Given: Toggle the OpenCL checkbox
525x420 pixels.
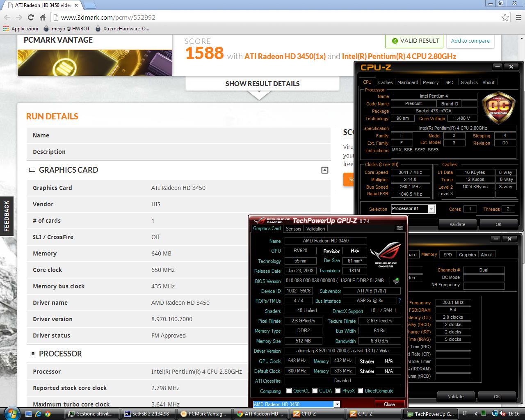Looking at the screenshot, I should click(x=289, y=391).
